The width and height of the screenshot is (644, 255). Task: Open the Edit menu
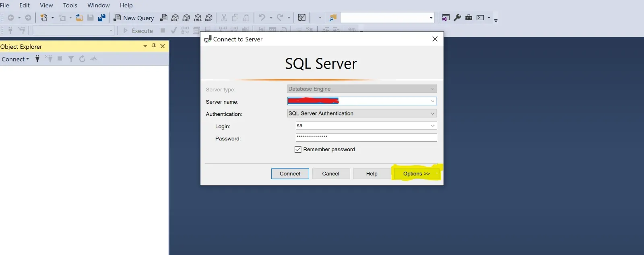pyautogui.click(x=25, y=5)
